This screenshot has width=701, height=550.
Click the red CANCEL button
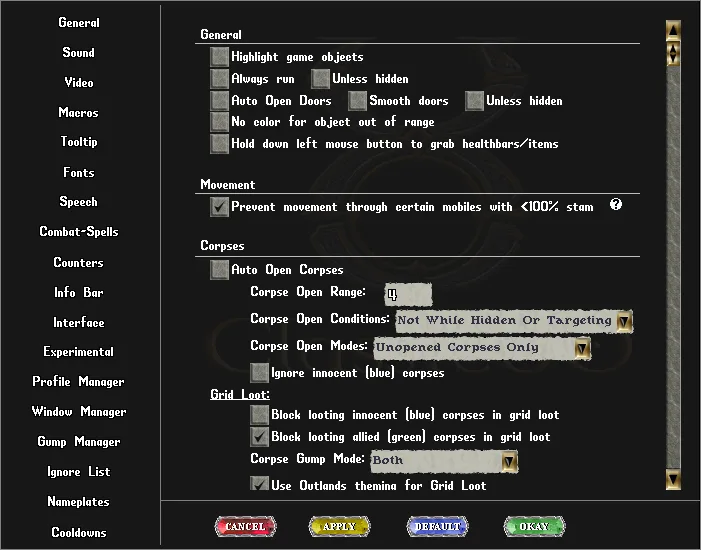[x=245, y=526]
